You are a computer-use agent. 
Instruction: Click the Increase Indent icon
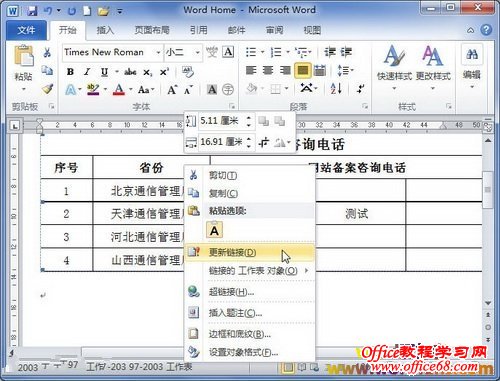[346, 52]
